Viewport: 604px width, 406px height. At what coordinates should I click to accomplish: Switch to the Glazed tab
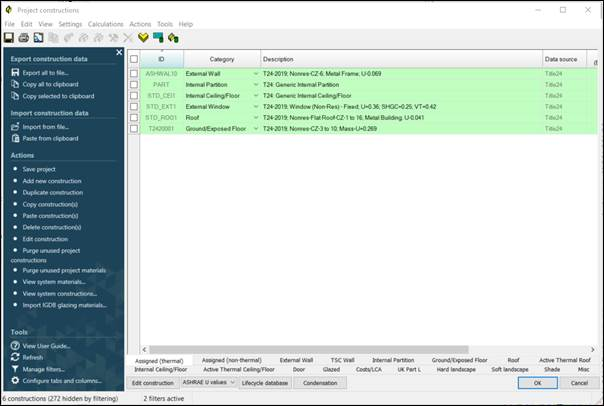330,369
